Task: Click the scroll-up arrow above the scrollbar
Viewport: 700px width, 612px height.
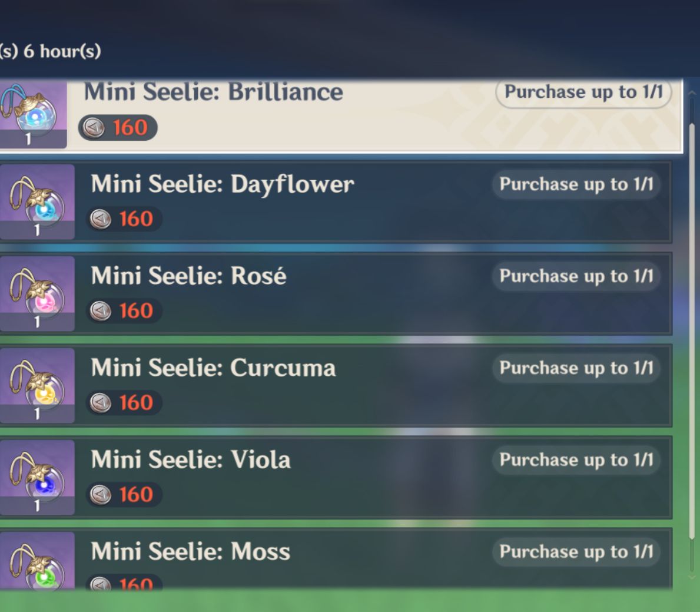Action: (x=692, y=94)
